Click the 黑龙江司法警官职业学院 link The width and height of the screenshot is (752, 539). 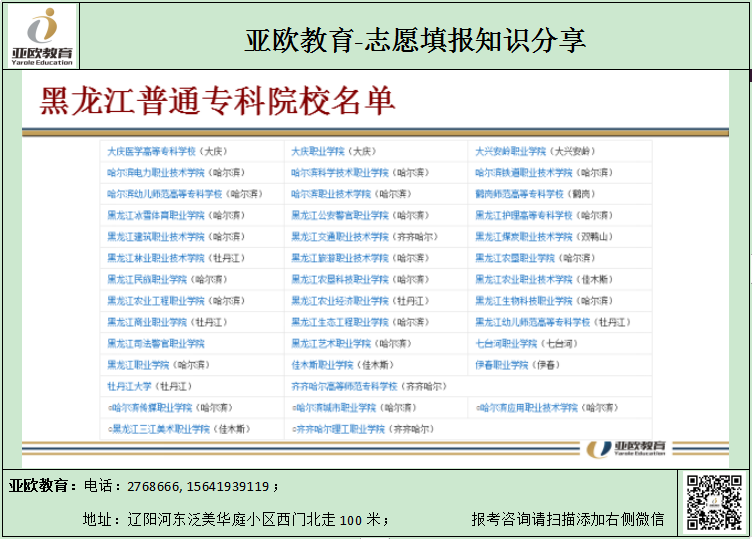155,344
